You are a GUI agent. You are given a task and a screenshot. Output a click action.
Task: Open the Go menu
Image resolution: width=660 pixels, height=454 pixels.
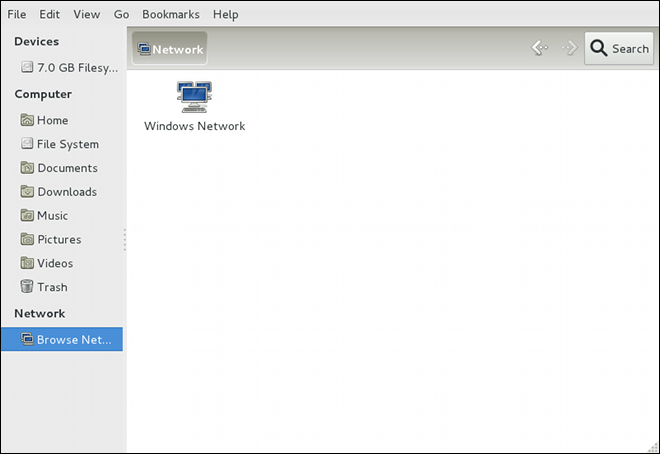(121, 14)
